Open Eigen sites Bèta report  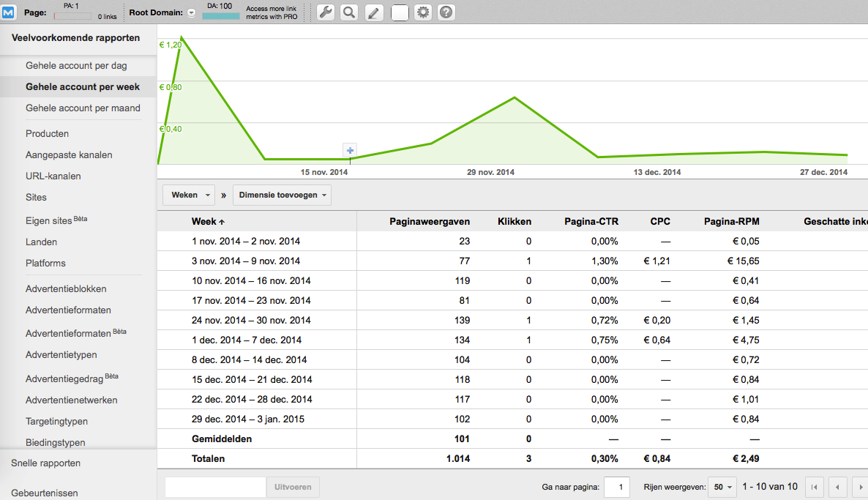pyautogui.click(x=56, y=220)
